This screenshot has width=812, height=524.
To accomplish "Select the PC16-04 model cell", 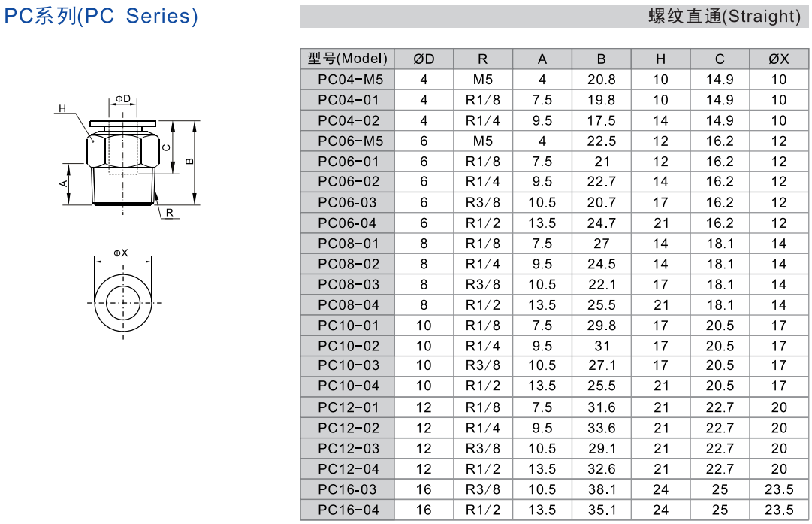I will [347, 510].
